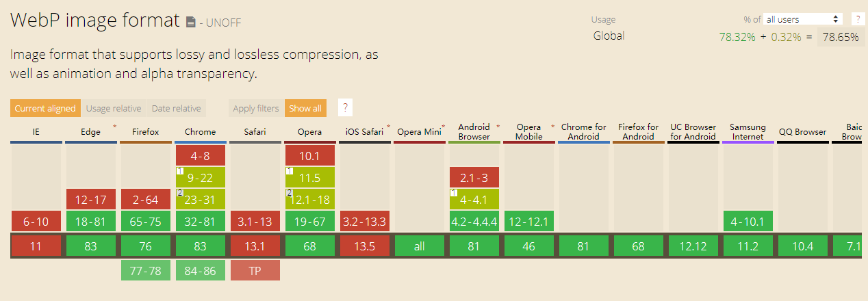Switch to Date relative view
The image size is (868, 301).
177,108
